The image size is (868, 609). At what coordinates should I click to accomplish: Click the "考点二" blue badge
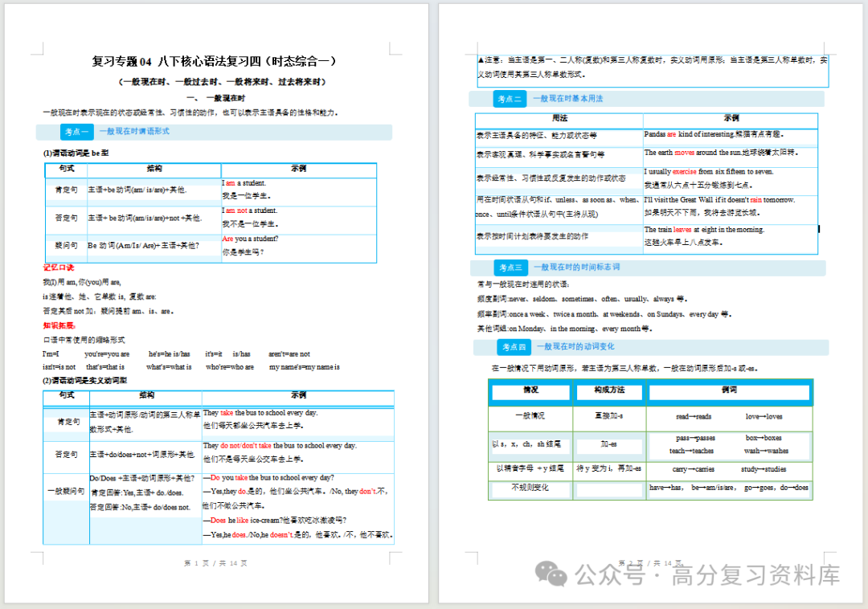(x=510, y=99)
